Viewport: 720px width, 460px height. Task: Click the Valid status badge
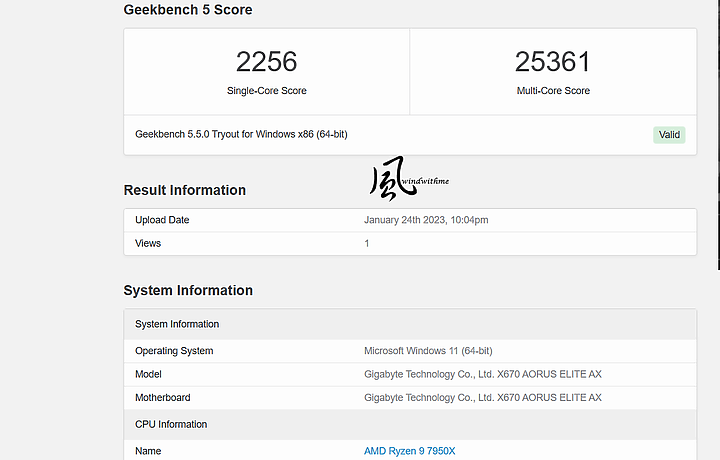pyautogui.click(x=669, y=135)
